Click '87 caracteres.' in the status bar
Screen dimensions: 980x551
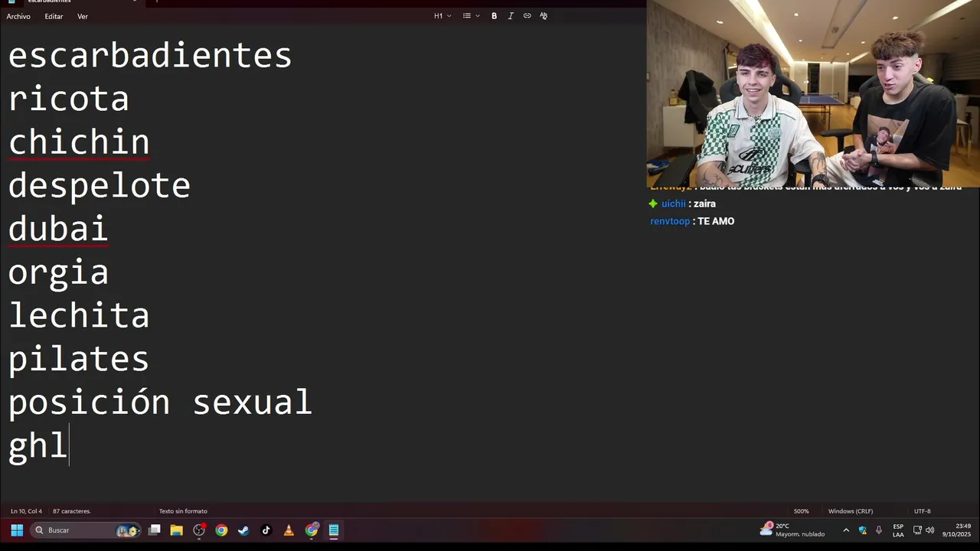[x=72, y=511]
